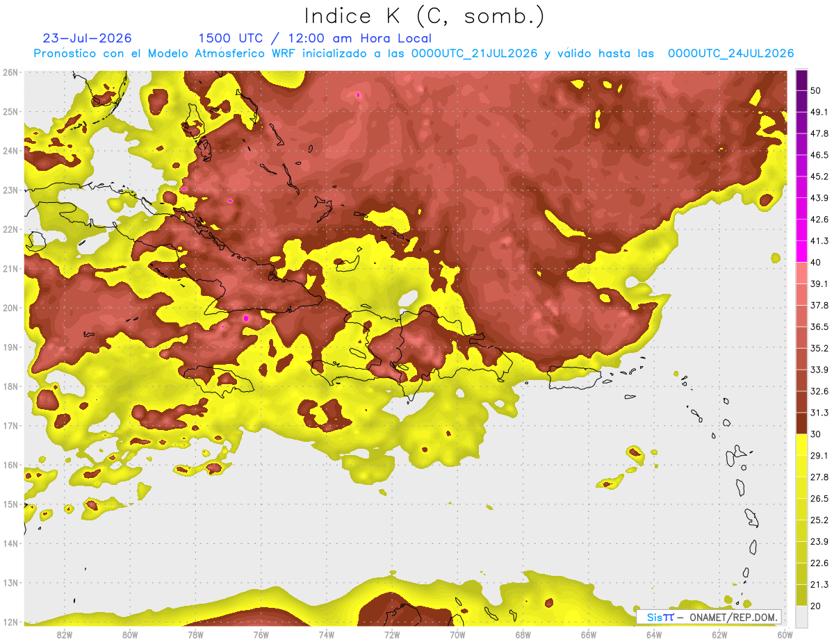Click longitude label "68W"
This screenshot has height=644, width=834.
[523, 634]
